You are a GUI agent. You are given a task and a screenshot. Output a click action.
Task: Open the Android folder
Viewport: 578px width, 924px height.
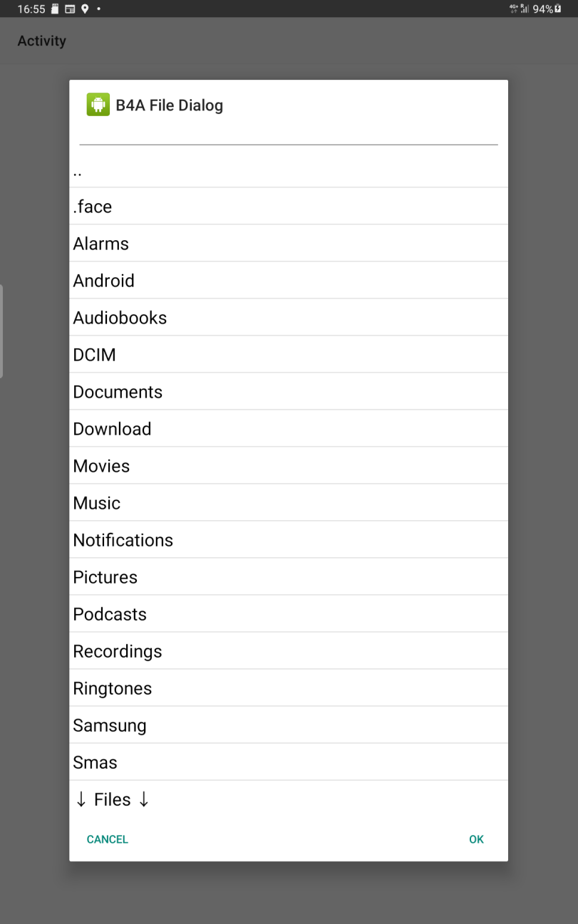(288, 281)
